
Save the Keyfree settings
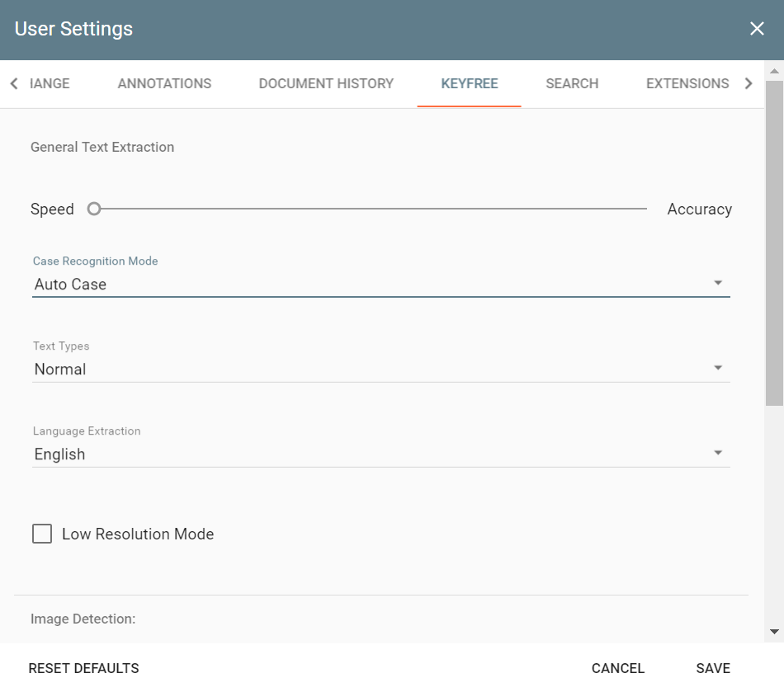[x=712, y=668]
